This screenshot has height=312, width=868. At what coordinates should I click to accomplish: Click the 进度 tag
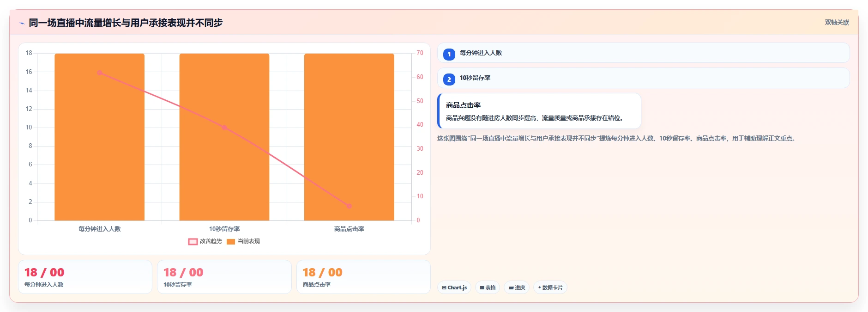pos(517,288)
